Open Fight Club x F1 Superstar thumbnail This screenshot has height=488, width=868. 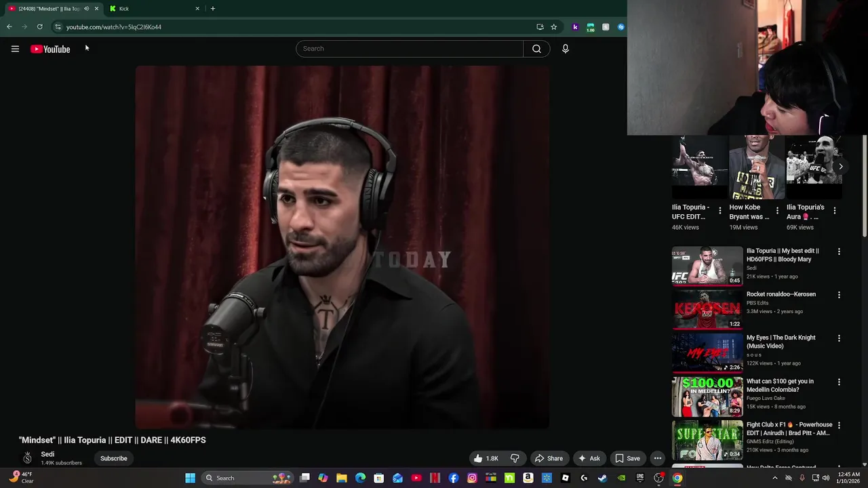(707, 439)
